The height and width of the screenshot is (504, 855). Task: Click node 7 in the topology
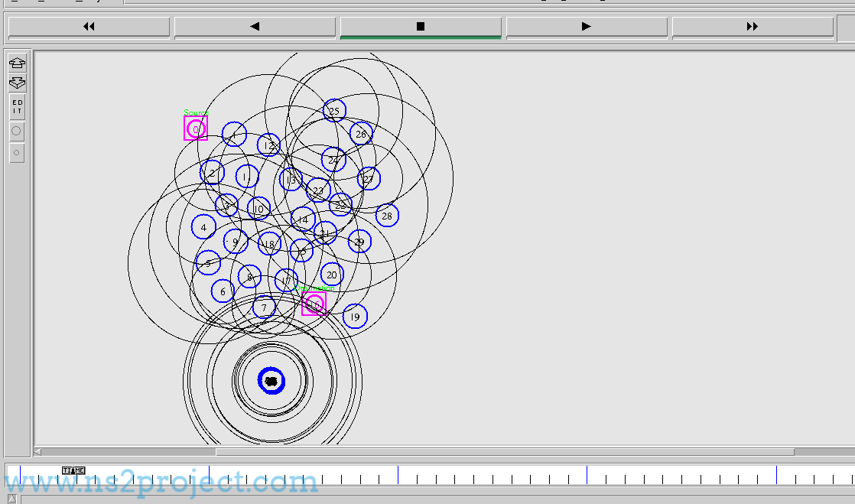click(264, 307)
